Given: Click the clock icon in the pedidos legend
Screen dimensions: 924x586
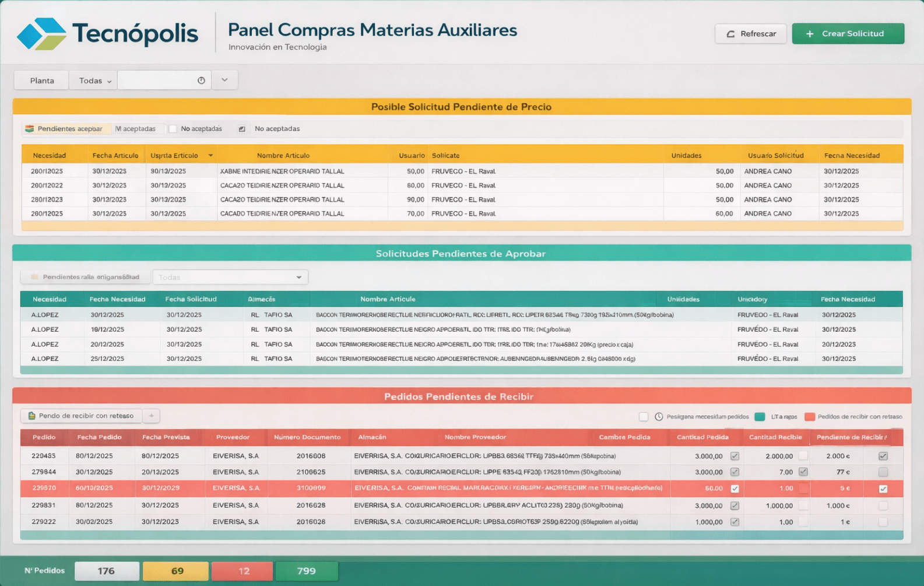Looking at the screenshot, I should pyautogui.click(x=659, y=417).
